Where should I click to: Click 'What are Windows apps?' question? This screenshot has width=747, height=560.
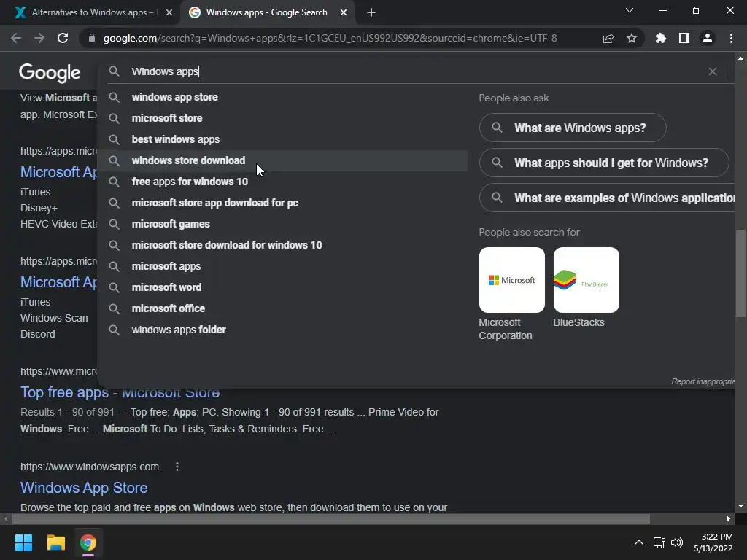coord(572,128)
